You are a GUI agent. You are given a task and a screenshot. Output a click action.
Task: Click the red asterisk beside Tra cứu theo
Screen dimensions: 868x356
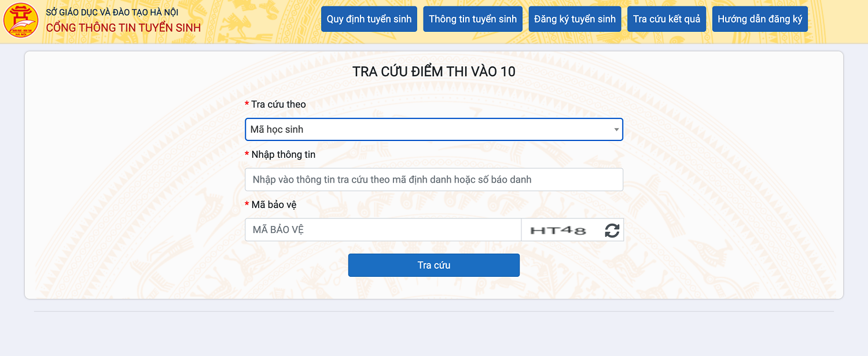[247, 105]
